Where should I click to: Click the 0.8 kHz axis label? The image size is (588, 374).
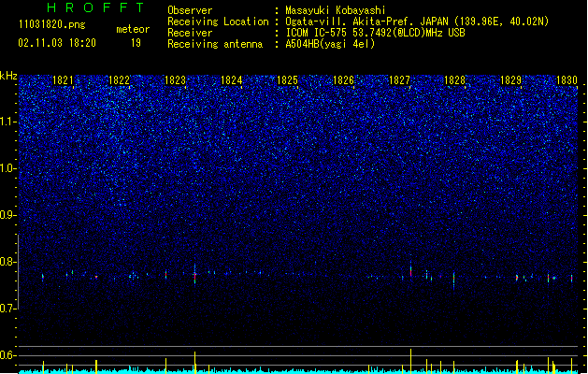click(8, 262)
